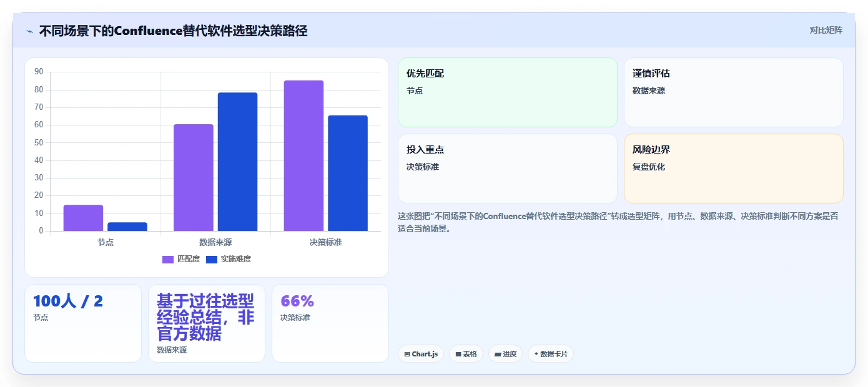868x387 pixels.
Task: Click the 100人 / 2 statistic value
Action: [68, 301]
